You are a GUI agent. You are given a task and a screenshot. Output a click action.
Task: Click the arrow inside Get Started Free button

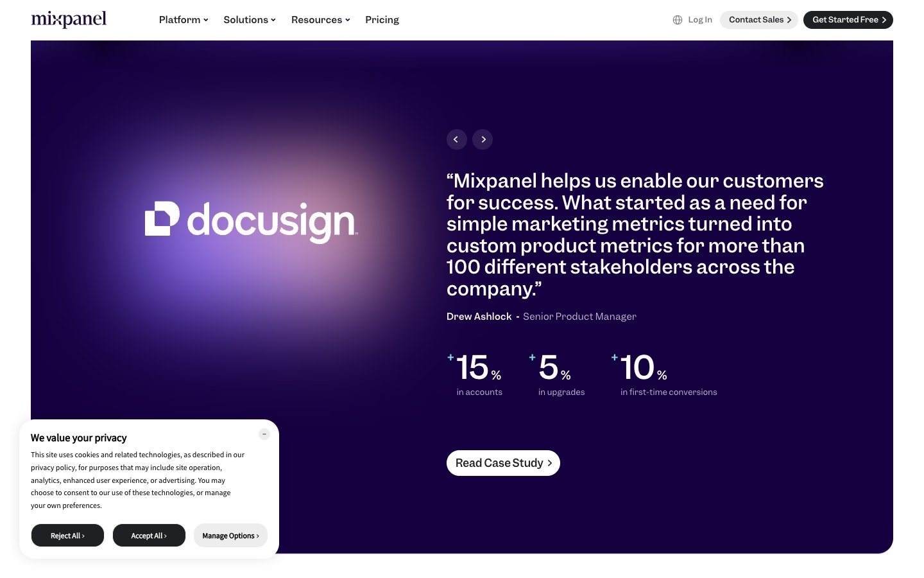[x=884, y=20]
